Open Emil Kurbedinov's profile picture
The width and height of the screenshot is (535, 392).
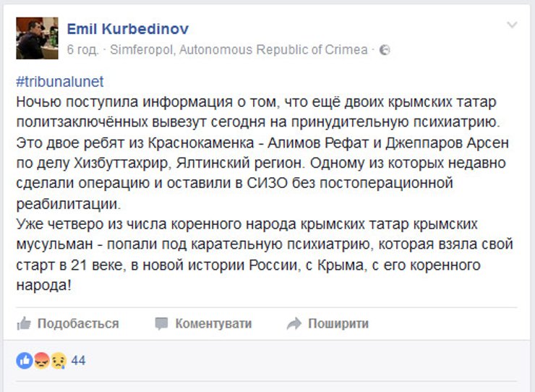pos(38,37)
